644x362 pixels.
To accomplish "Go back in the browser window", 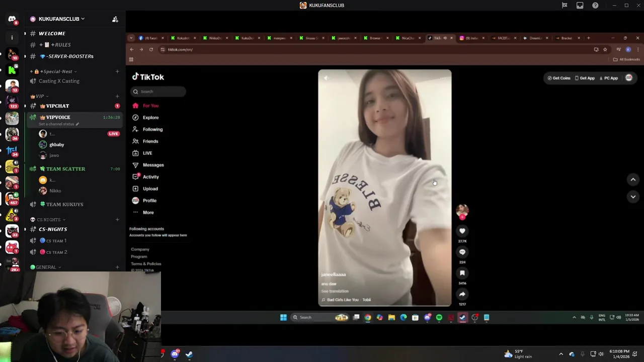I will (x=132, y=49).
